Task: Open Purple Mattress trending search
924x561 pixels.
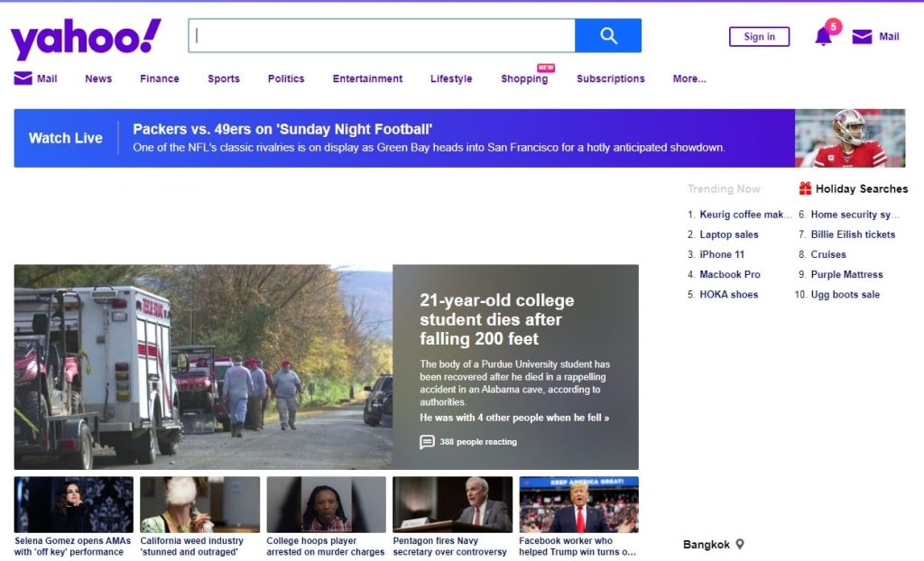Action: point(846,274)
